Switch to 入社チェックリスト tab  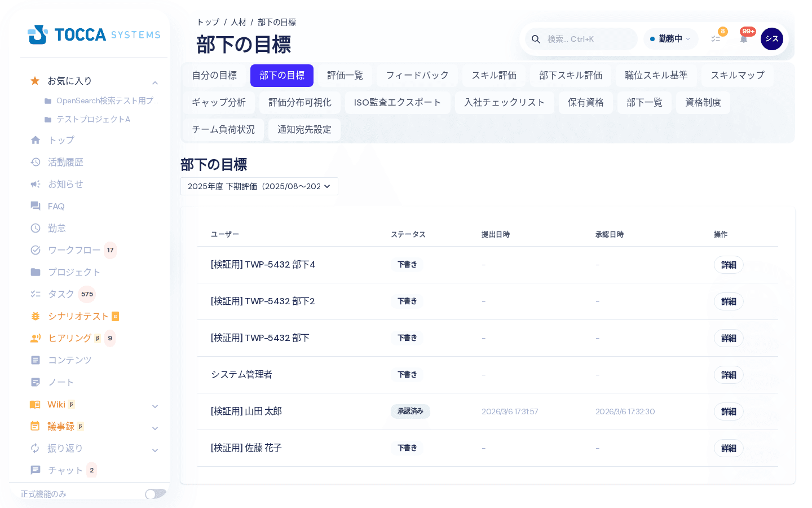point(505,103)
